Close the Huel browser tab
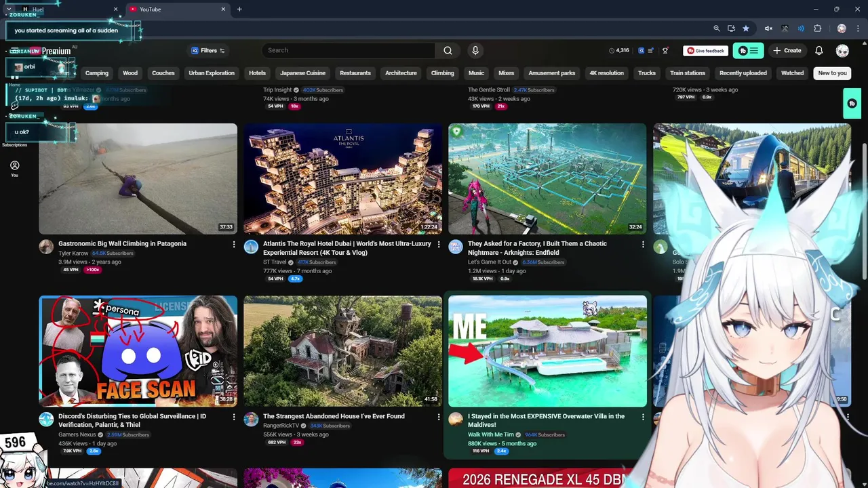Viewport: 868px width, 488px height. click(115, 9)
